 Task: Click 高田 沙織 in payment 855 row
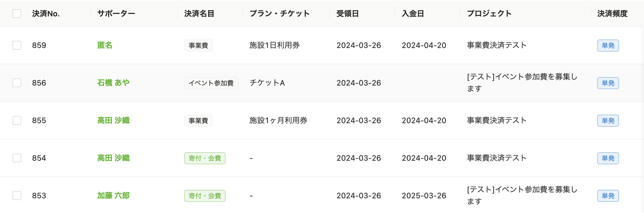[113, 120]
